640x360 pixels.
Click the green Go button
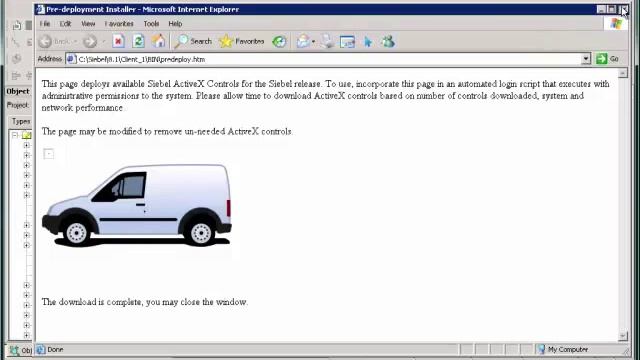pos(608,59)
